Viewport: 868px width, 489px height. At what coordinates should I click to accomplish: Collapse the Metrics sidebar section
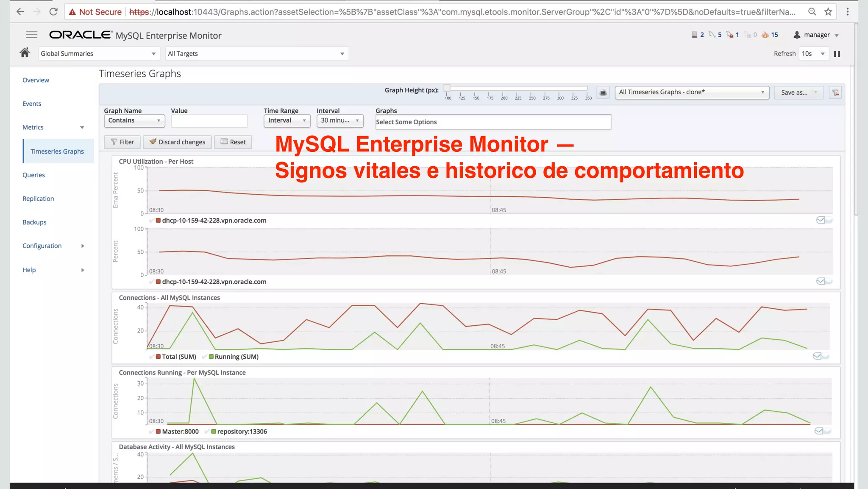pos(82,127)
